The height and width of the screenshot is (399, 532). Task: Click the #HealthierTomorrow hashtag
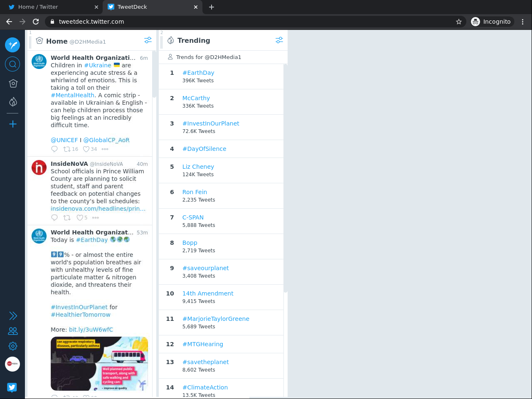pyautogui.click(x=81, y=315)
